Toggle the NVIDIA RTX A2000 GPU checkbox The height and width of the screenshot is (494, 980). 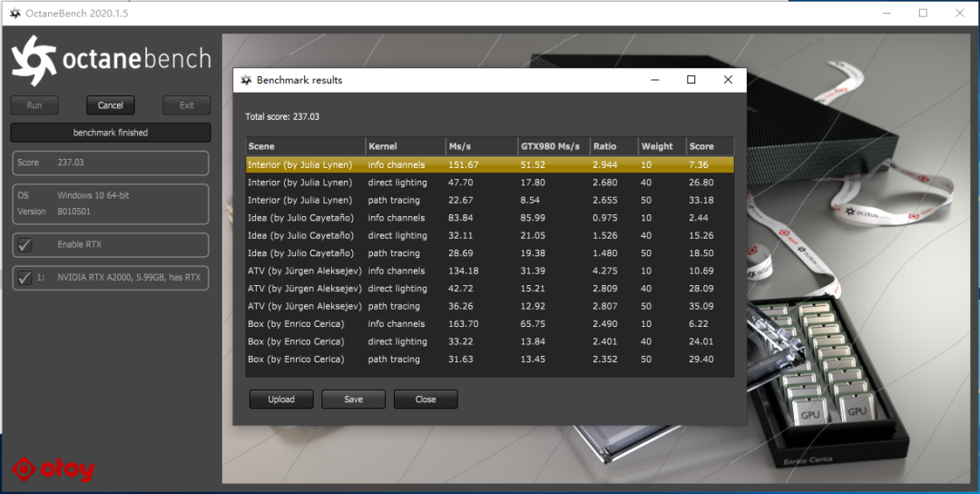[25, 278]
